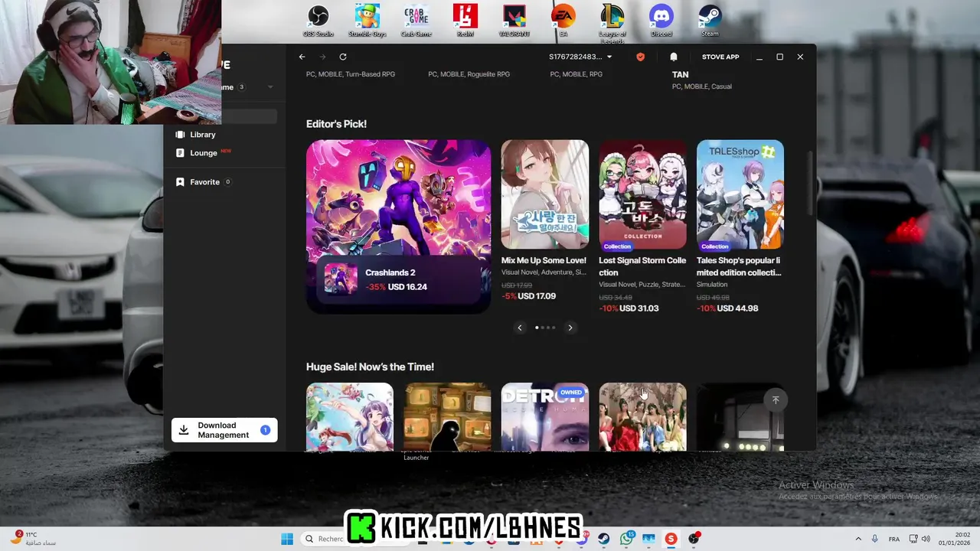This screenshot has height=551, width=980.
Task: Open the EA desktop shortcut
Action: (x=563, y=21)
